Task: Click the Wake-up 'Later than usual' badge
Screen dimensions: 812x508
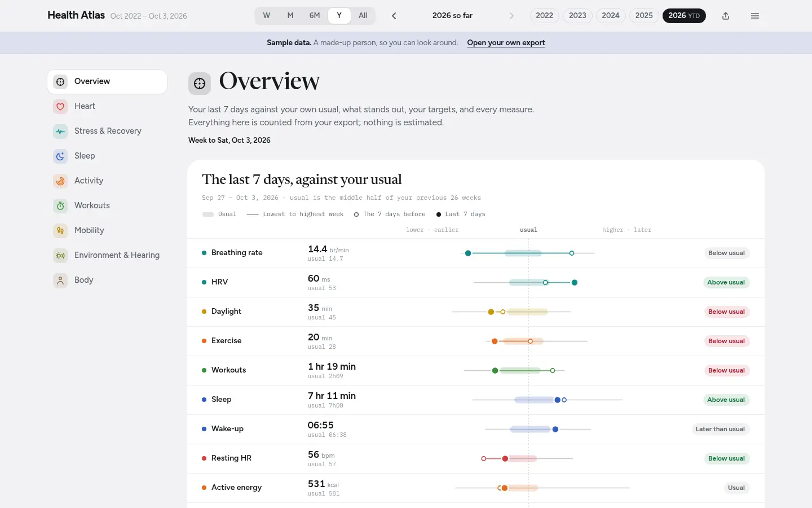Action: tap(720, 429)
